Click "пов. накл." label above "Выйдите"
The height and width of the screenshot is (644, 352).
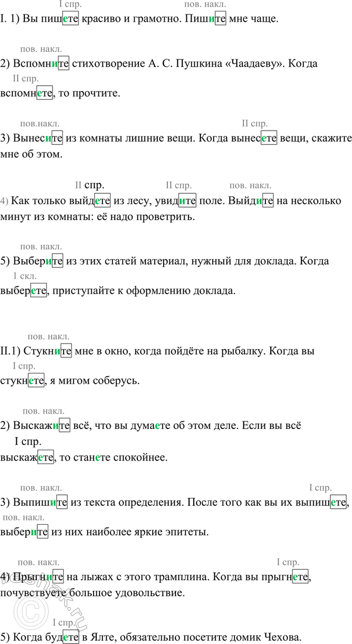[251, 185]
